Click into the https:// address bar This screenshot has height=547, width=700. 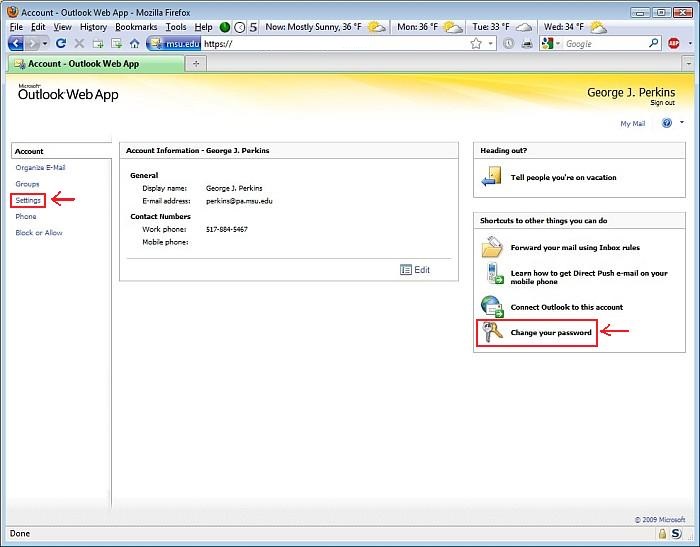pyautogui.click(x=335, y=43)
